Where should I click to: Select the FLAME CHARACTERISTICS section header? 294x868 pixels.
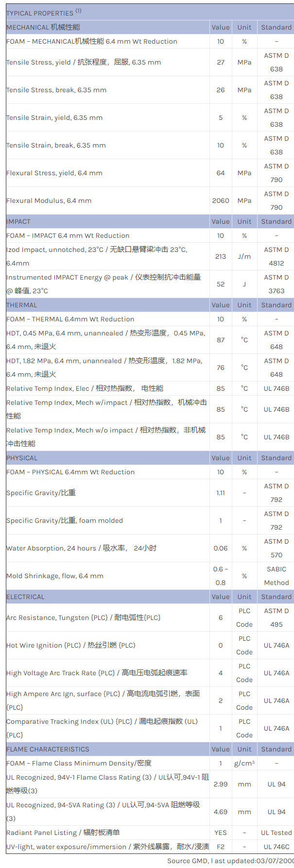pyautogui.click(x=48, y=749)
